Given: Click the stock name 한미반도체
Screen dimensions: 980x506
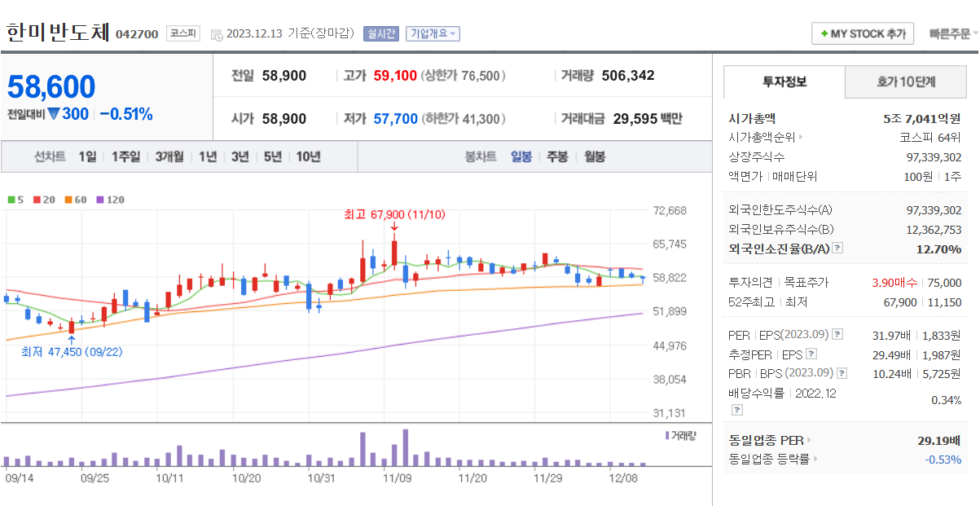Looking at the screenshot, I should [57, 33].
